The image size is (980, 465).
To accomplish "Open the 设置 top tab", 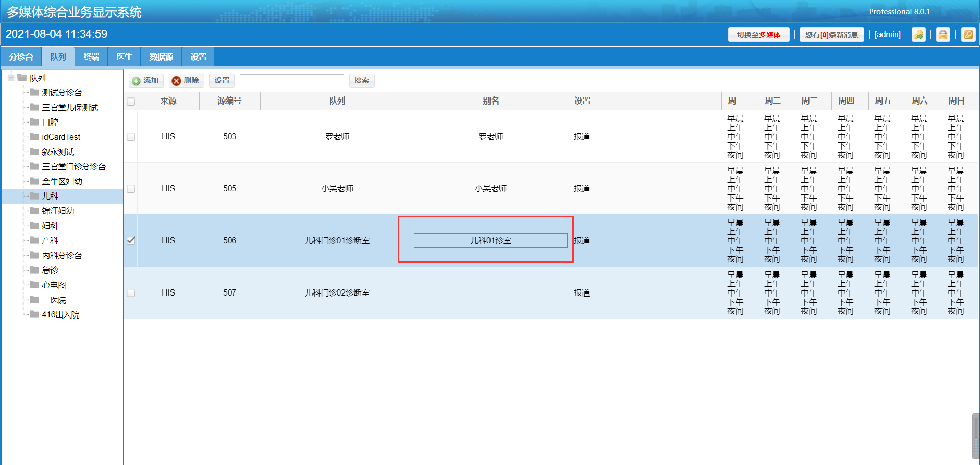I will point(199,57).
